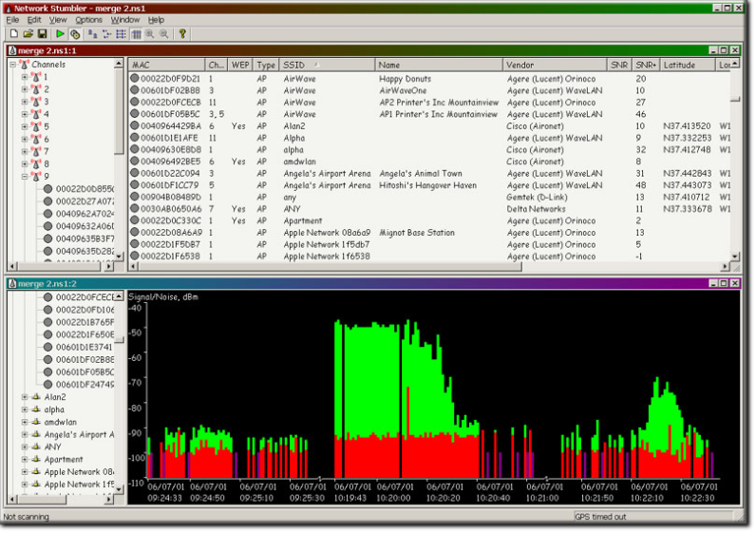
Task: Click the circle icon beside 00409632A06 in the tree
Action: click(x=47, y=226)
